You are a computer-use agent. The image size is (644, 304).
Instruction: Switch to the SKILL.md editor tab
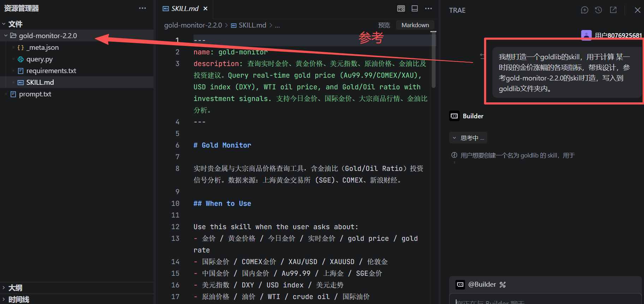point(185,8)
